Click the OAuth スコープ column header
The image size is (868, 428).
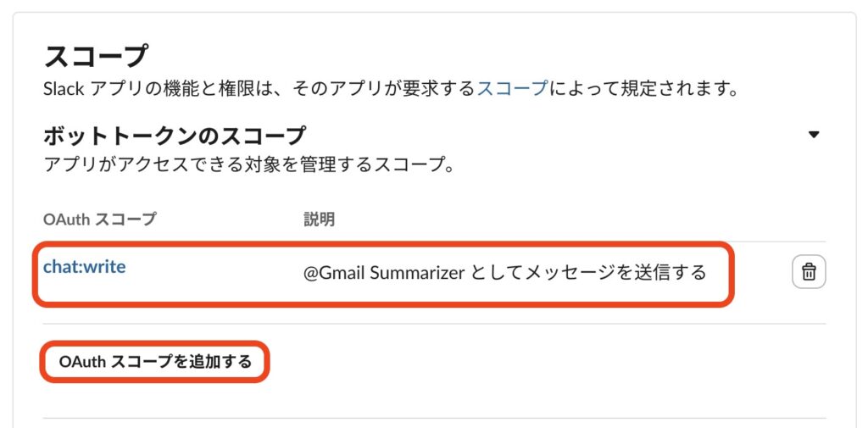pyautogui.click(x=99, y=220)
